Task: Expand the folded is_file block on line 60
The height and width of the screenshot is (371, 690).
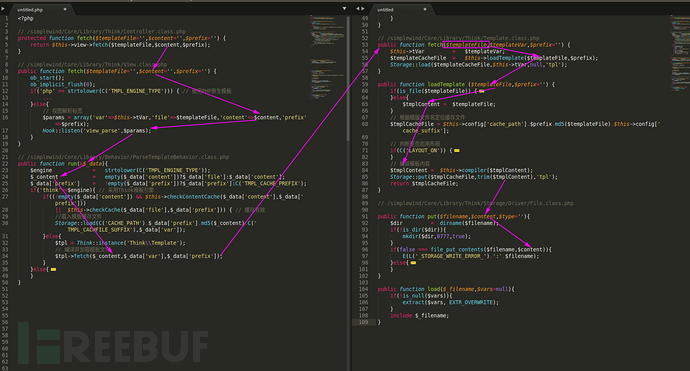Action: click(481, 91)
